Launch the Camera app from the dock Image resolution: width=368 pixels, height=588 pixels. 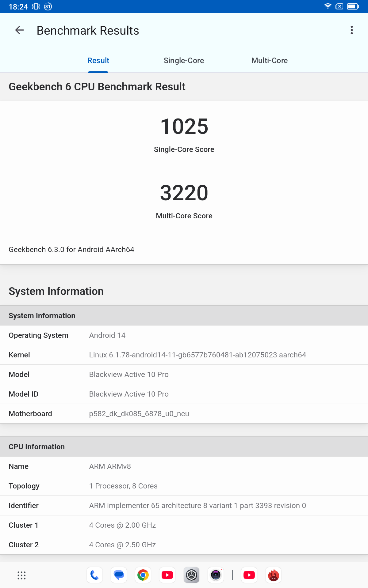pos(216,575)
